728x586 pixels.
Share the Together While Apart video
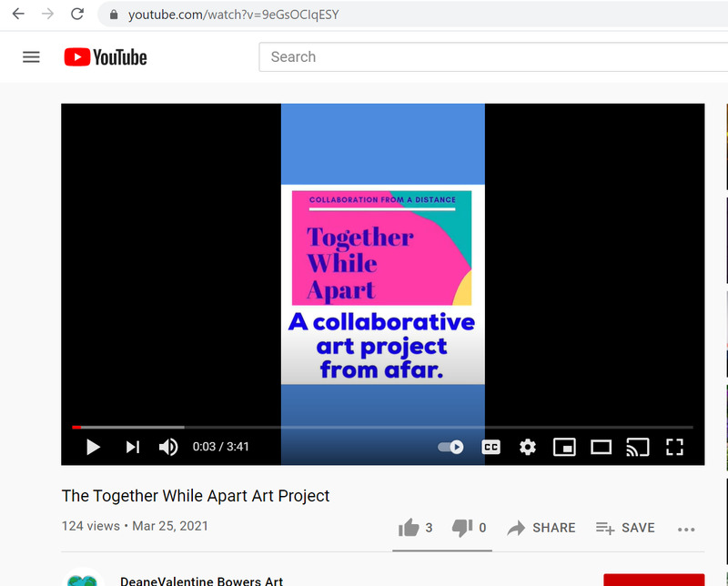point(541,528)
